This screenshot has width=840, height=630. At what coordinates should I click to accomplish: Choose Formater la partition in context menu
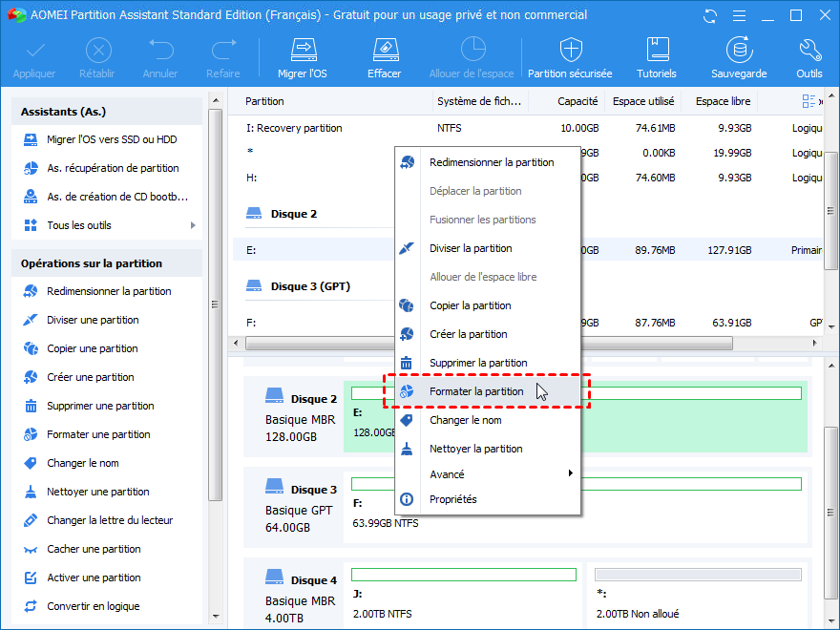(x=488, y=391)
